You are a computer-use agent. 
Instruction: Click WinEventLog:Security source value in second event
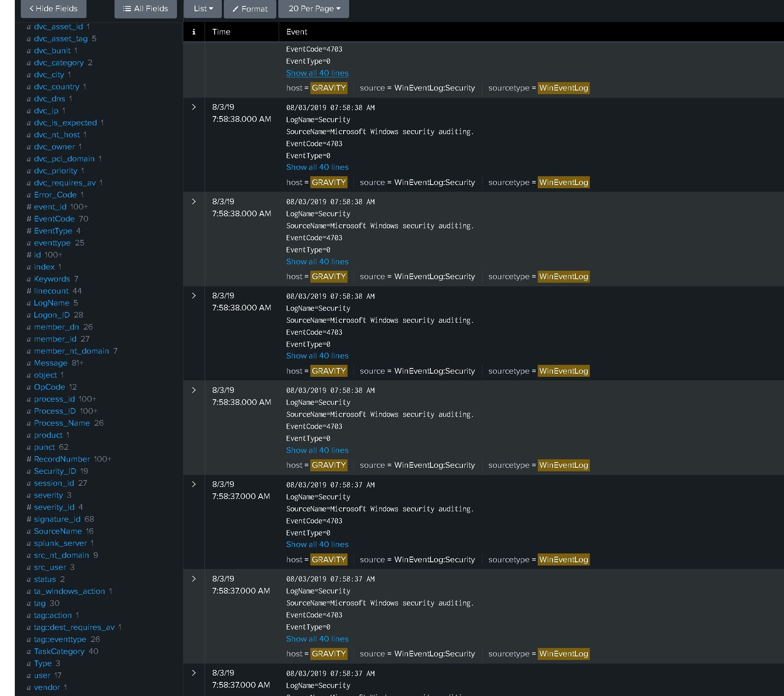[x=434, y=183]
